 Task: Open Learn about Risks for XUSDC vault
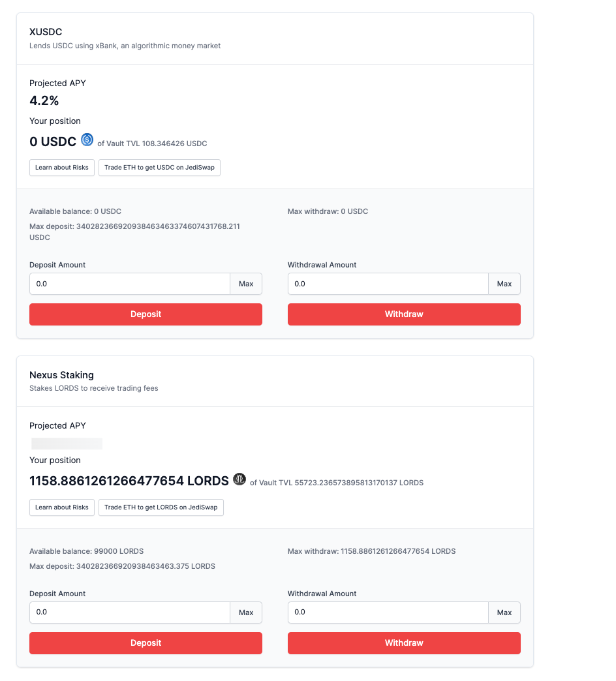click(62, 168)
